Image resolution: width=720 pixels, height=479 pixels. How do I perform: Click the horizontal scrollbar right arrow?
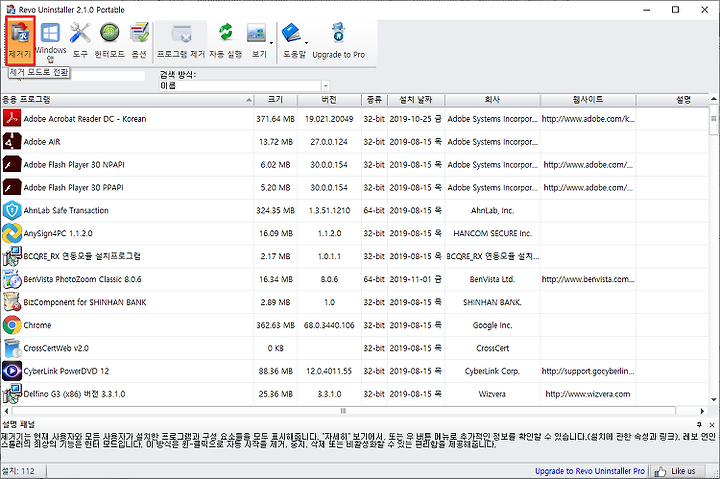[703, 411]
